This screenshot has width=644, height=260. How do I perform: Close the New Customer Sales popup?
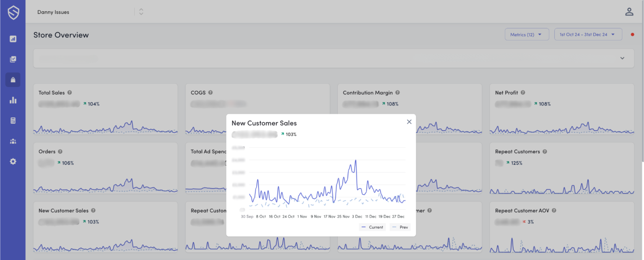[x=409, y=122]
